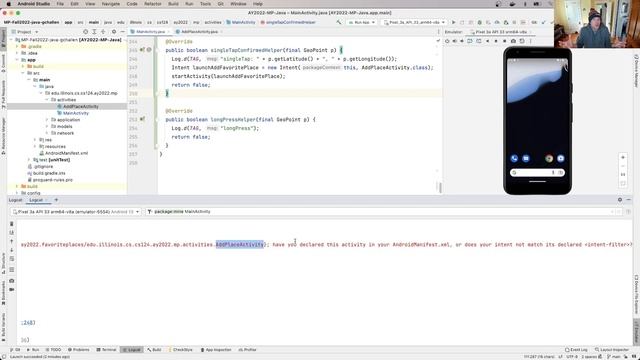Open Project panel settings gear
Image resolution: width=640 pixels, height=360 pixels.
[114, 32]
